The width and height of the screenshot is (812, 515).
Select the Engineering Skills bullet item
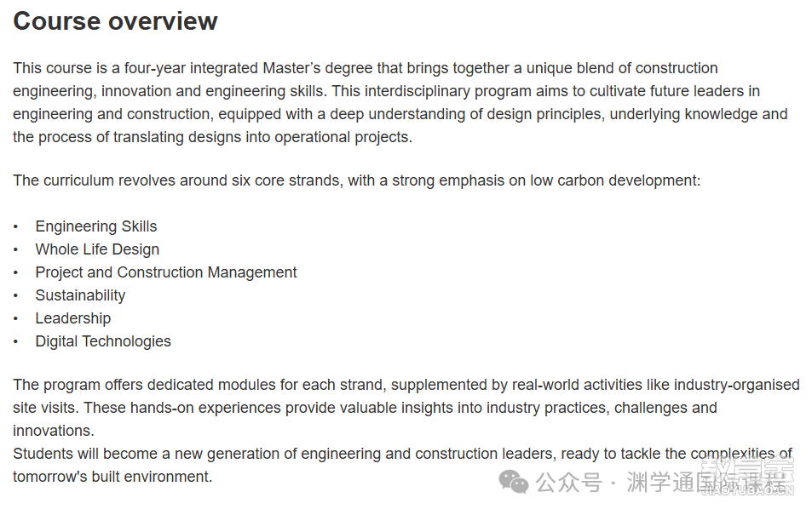[95, 226]
